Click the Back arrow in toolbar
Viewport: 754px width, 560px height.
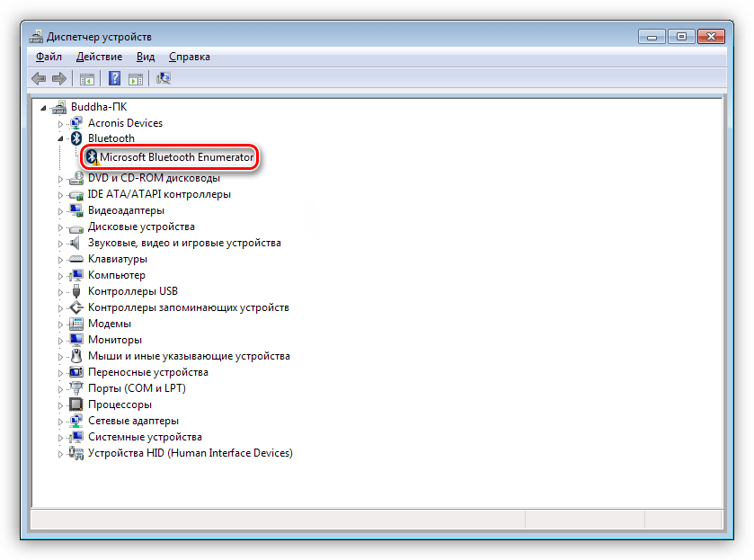(39, 78)
